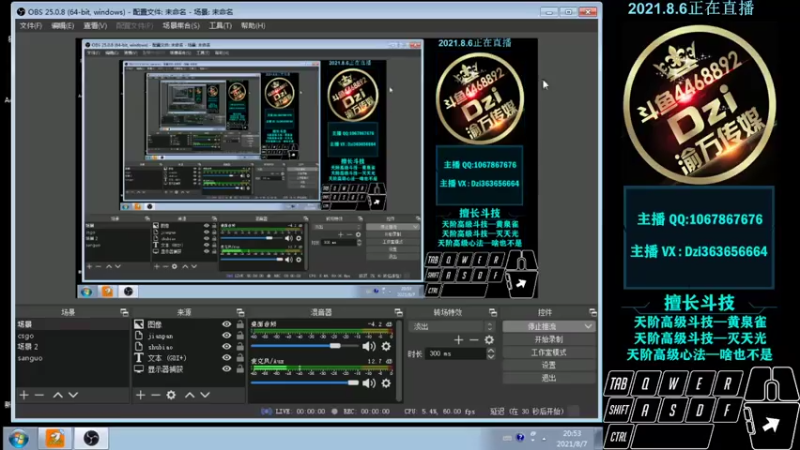Open the 文件(F) menu

pyautogui.click(x=31, y=26)
